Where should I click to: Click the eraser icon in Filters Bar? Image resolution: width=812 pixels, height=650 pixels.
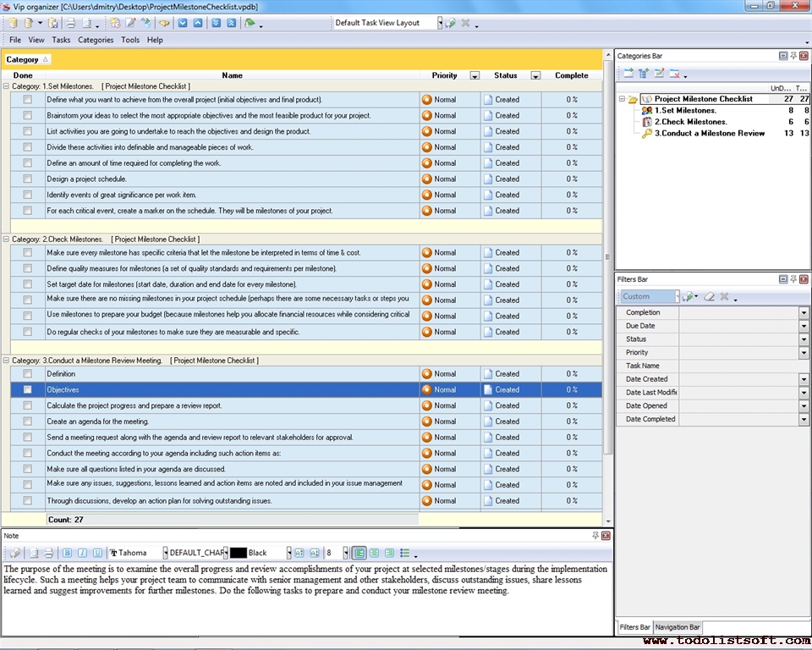710,297
